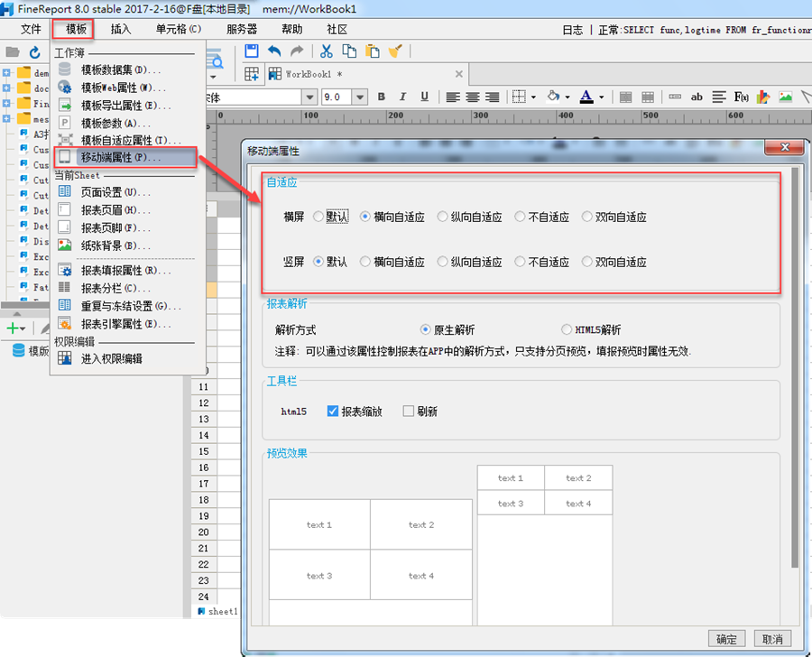Open the 服务器 menu
The image size is (812, 657).
[242, 29]
